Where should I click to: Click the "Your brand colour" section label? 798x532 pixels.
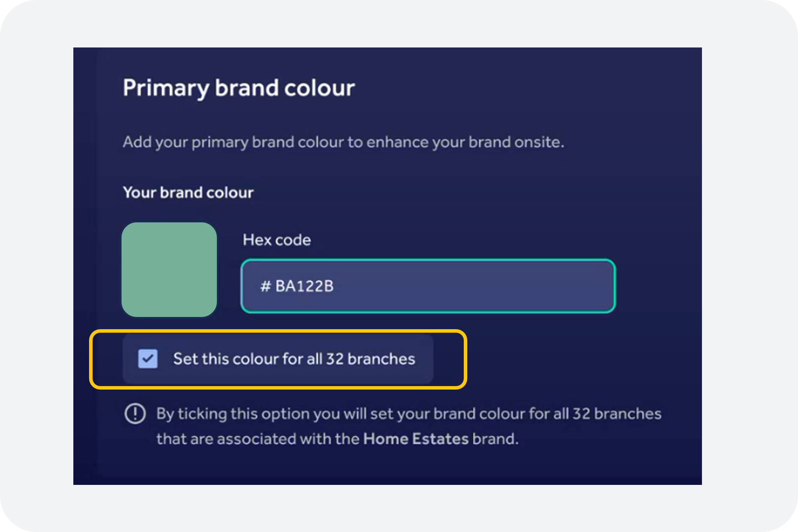pyautogui.click(x=188, y=192)
